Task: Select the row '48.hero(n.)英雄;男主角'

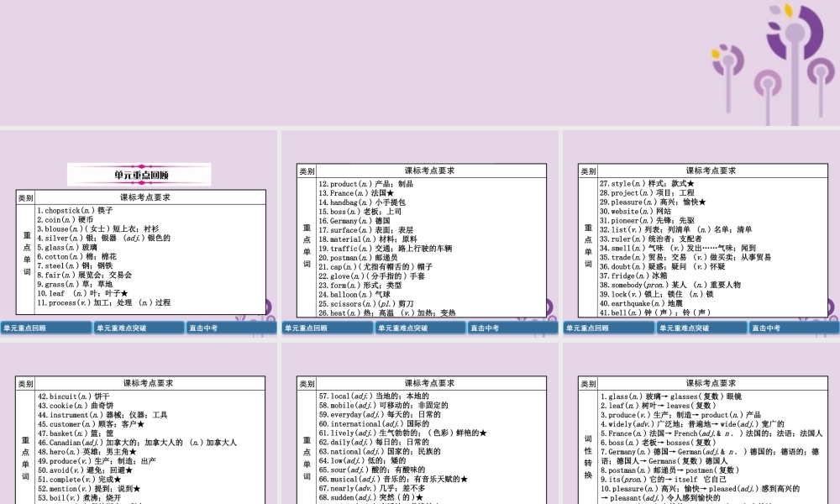Action: point(87,452)
